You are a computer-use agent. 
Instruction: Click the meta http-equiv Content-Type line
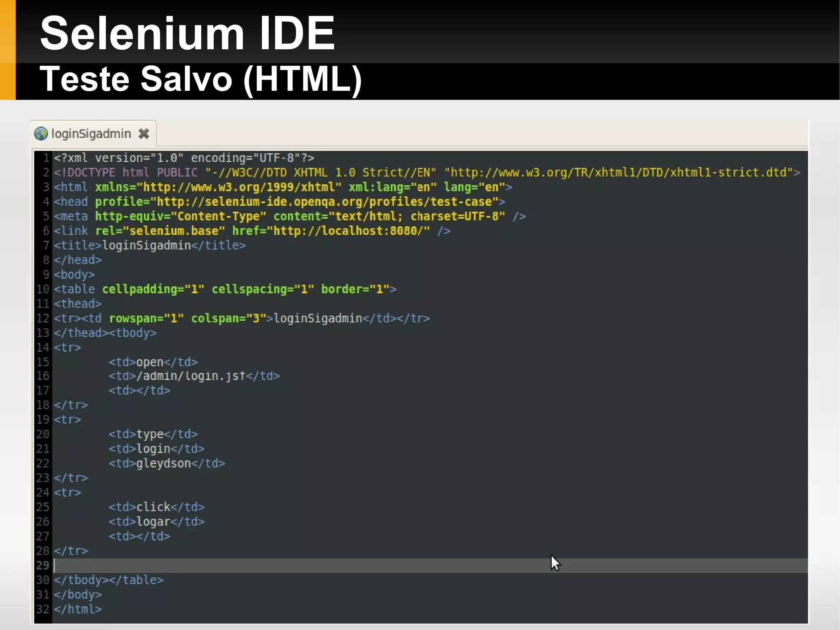[x=290, y=216]
